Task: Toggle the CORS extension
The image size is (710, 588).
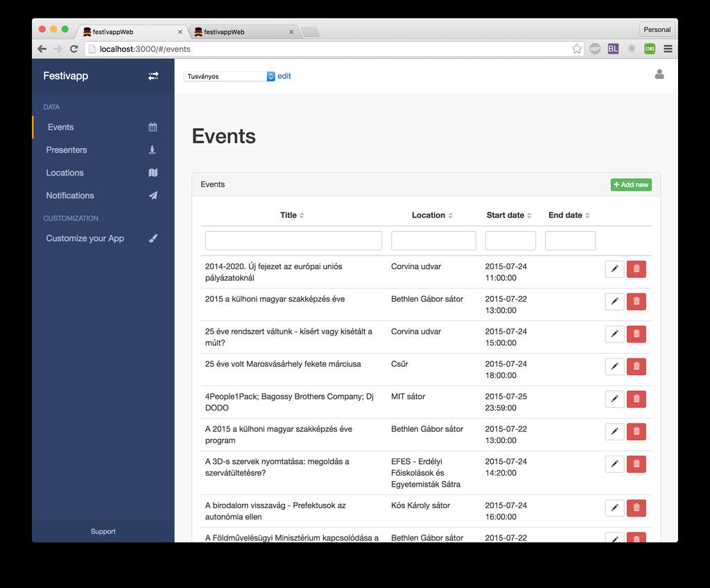Action: coord(650,49)
